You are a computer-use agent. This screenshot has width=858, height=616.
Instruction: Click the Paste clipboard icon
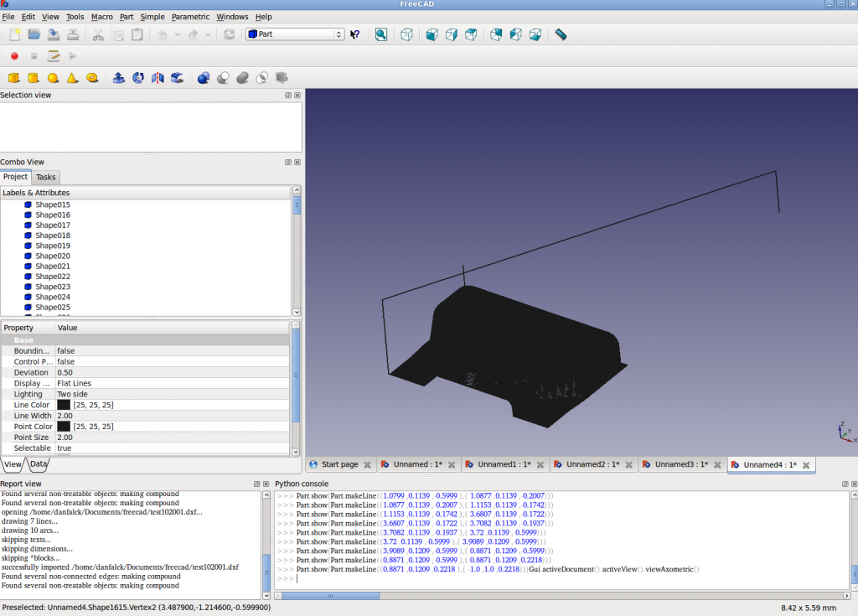(x=137, y=34)
